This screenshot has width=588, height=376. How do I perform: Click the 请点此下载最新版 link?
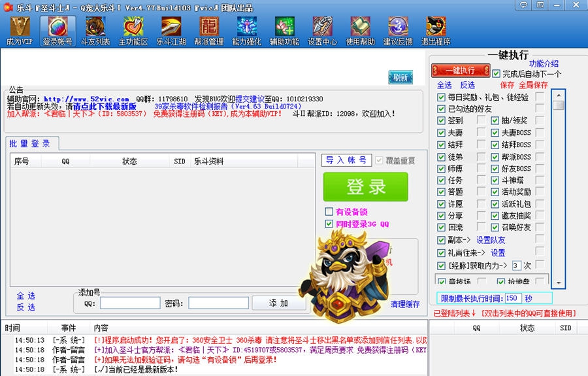point(105,107)
